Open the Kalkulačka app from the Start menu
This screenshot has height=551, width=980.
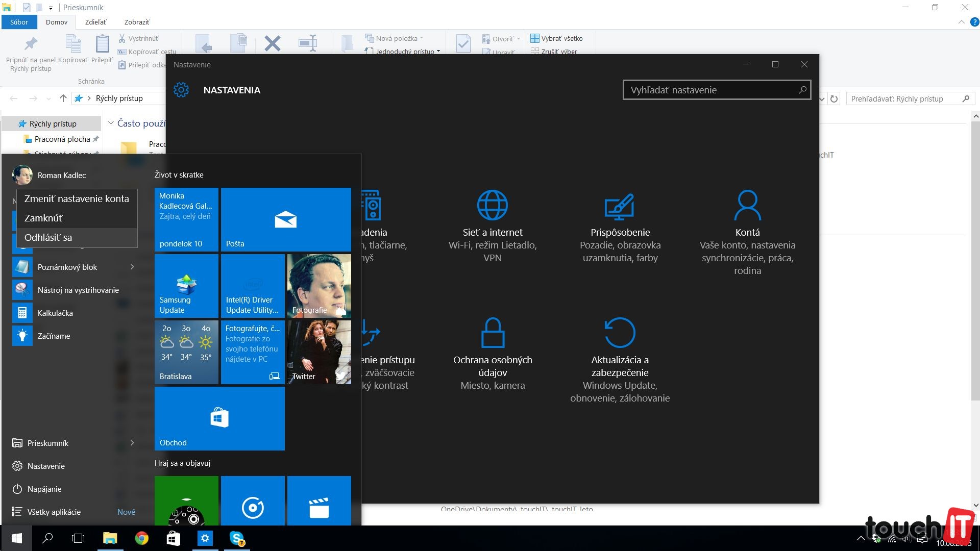(55, 313)
